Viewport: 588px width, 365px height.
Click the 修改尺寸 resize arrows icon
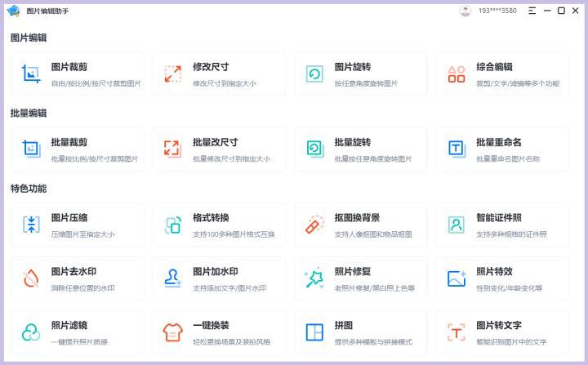[173, 73]
